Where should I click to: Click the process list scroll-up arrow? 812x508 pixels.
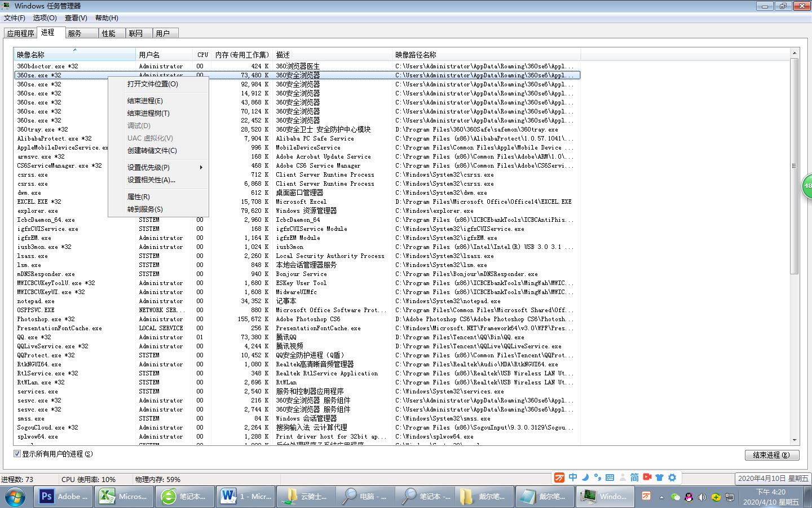(x=795, y=54)
